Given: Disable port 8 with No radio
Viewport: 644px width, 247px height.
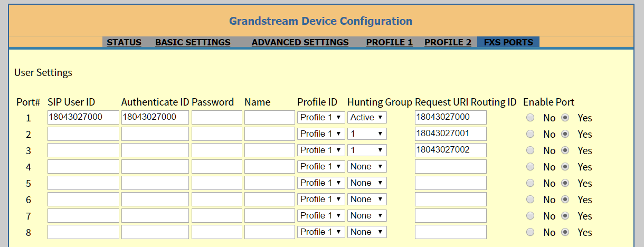Looking at the screenshot, I should click(531, 232).
